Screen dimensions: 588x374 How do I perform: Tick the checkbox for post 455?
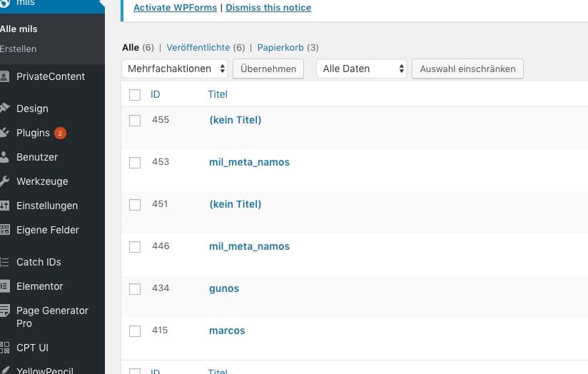pyautogui.click(x=135, y=121)
